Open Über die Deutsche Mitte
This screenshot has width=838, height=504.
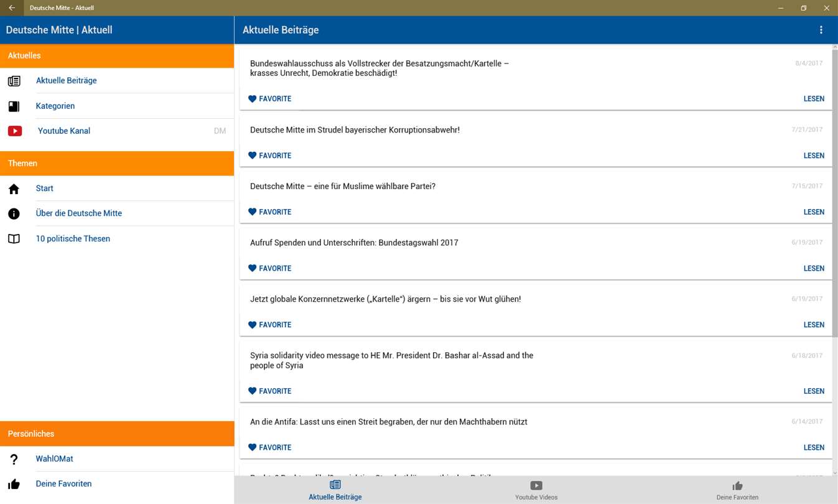(117, 213)
